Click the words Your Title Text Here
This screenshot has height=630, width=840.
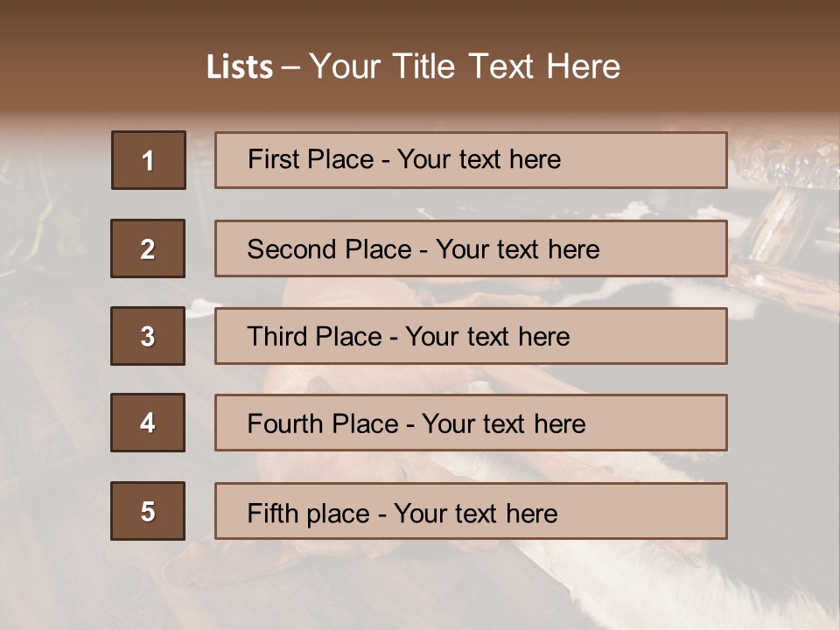(465, 66)
